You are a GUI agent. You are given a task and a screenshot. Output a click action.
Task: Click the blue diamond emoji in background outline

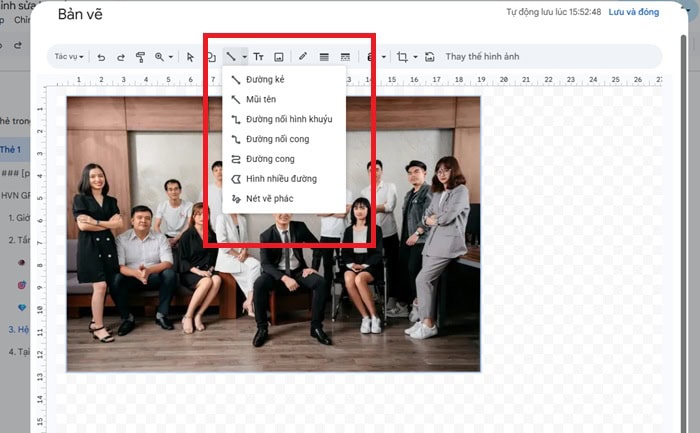coord(21,308)
